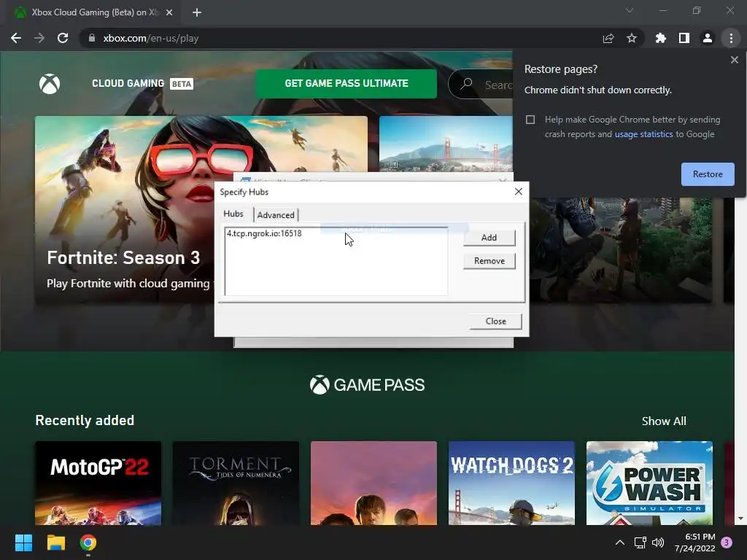This screenshot has width=747, height=560.
Task: Toggle the browser side panel icon
Action: [x=684, y=38]
